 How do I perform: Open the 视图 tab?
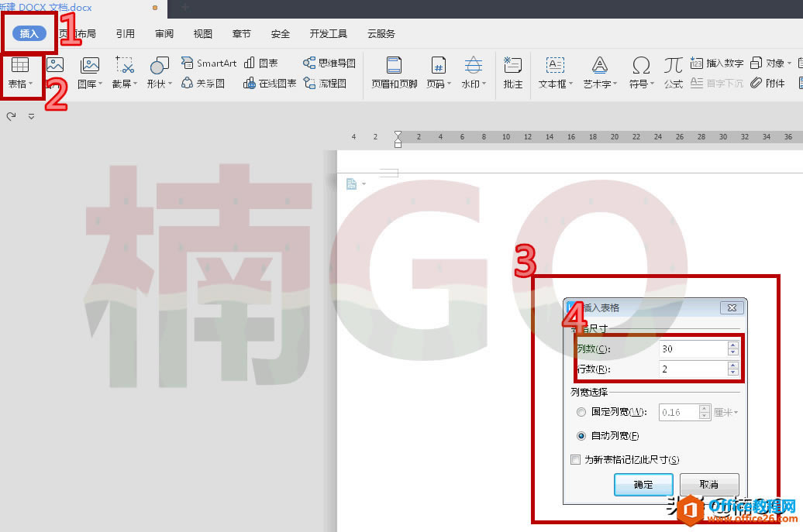(203, 34)
